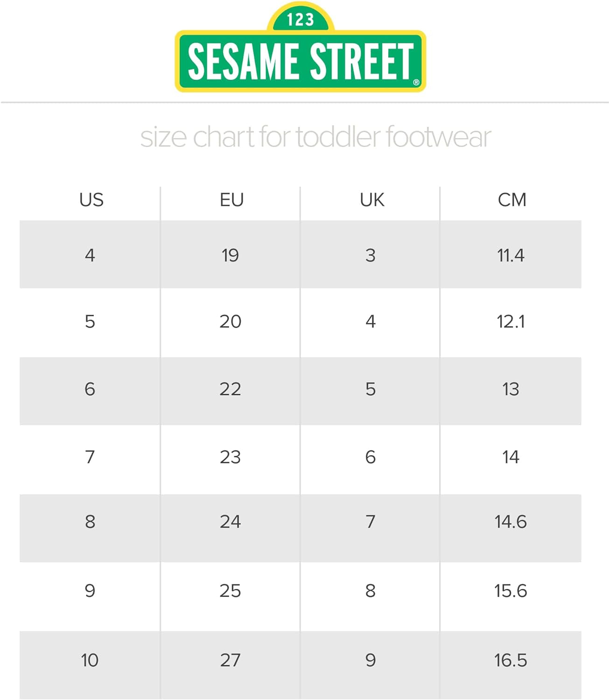This screenshot has width=609, height=700.
Task: Click the 123 badge atop the logo
Action: (x=301, y=20)
